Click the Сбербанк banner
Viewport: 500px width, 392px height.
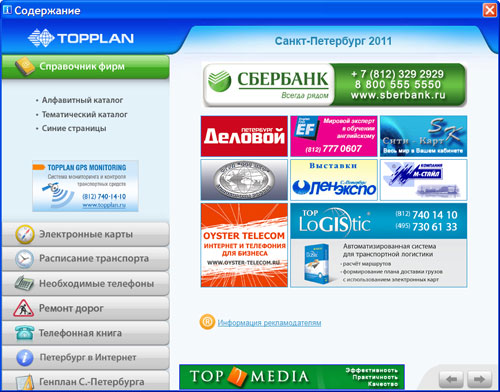pos(334,85)
